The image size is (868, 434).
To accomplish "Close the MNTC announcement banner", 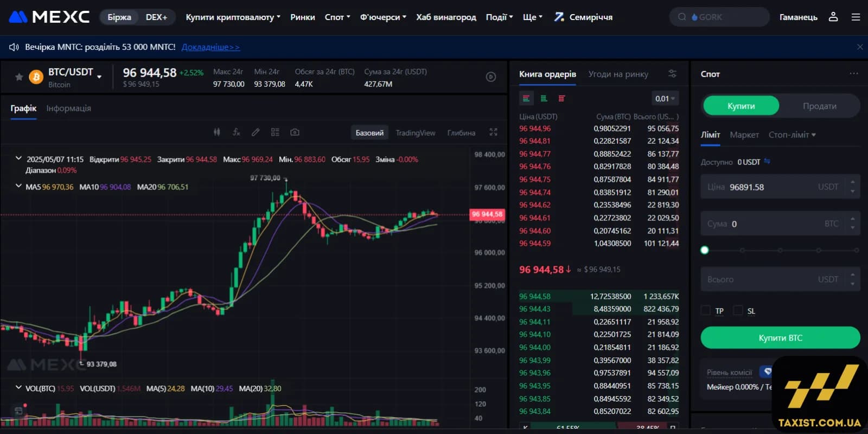I will 860,47.
